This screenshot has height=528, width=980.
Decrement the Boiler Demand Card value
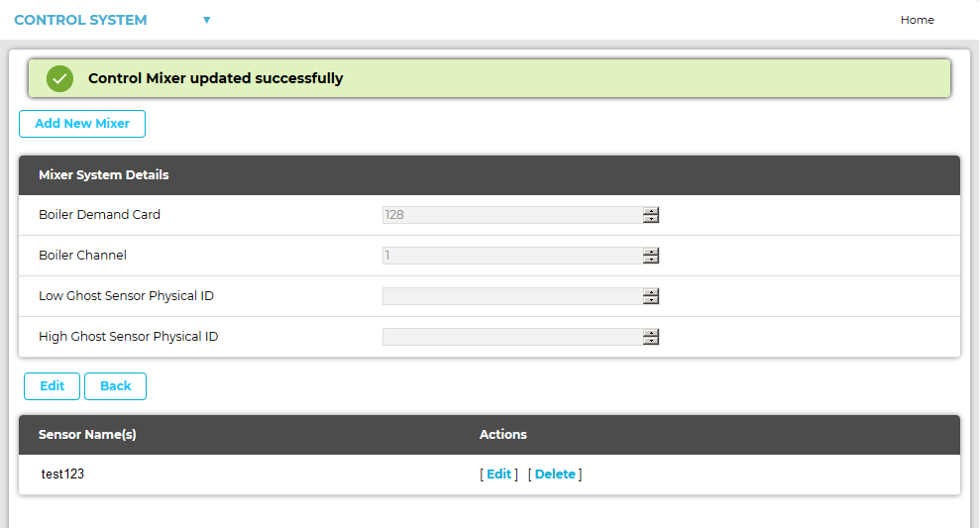coord(651,219)
